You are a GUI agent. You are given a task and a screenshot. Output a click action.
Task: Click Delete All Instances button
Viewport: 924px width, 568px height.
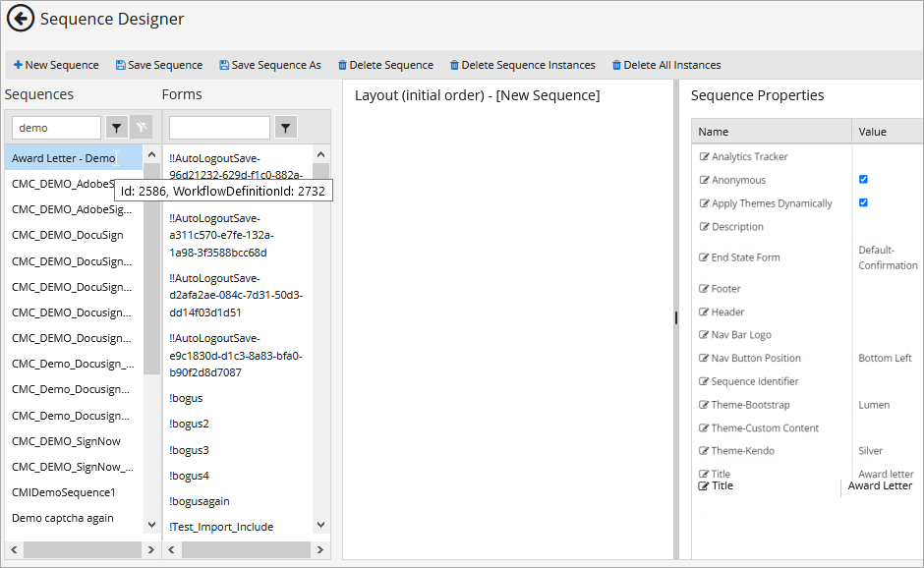[x=666, y=65]
